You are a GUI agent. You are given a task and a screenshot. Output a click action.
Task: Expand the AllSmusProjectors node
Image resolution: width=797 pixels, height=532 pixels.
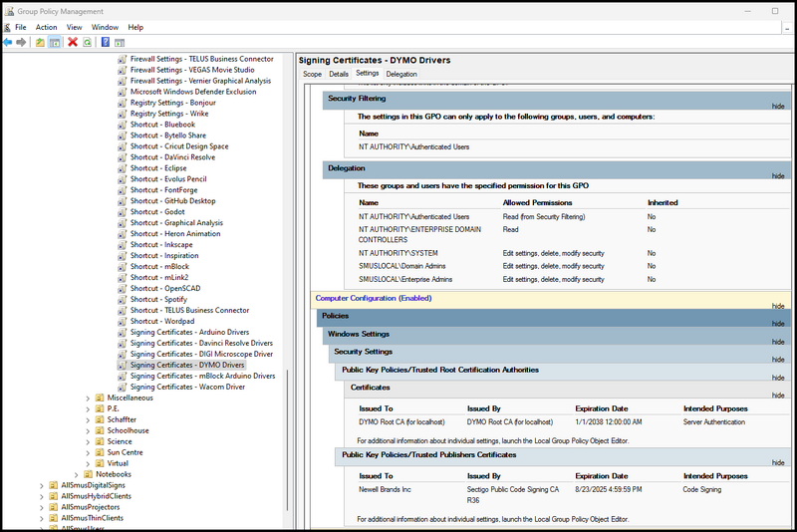click(42, 507)
